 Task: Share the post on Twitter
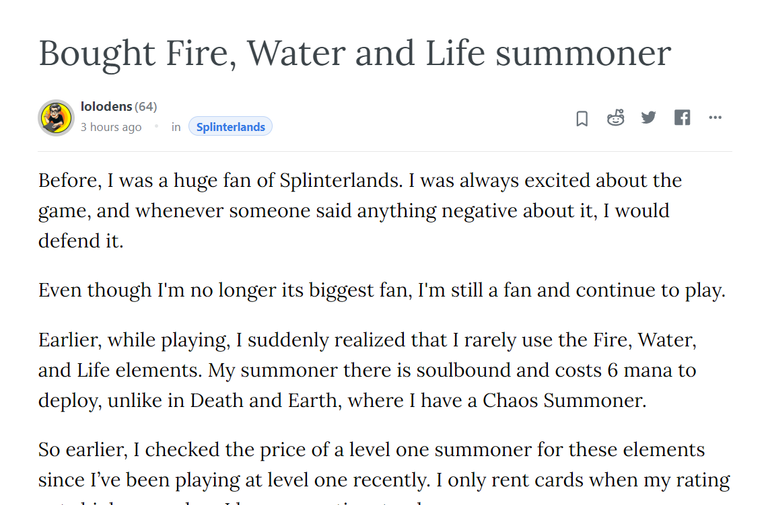[648, 118]
